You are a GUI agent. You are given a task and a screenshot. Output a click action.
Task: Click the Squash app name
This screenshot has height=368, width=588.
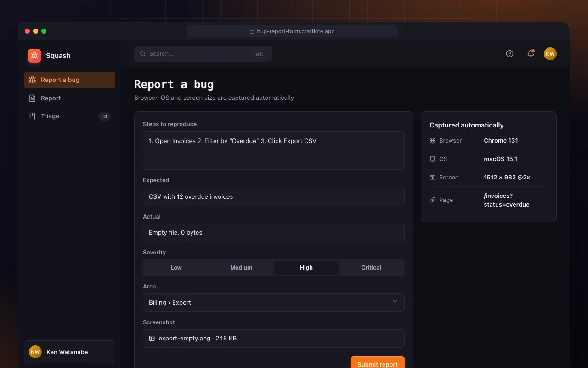pyautogui.click(x=58, y=56)
